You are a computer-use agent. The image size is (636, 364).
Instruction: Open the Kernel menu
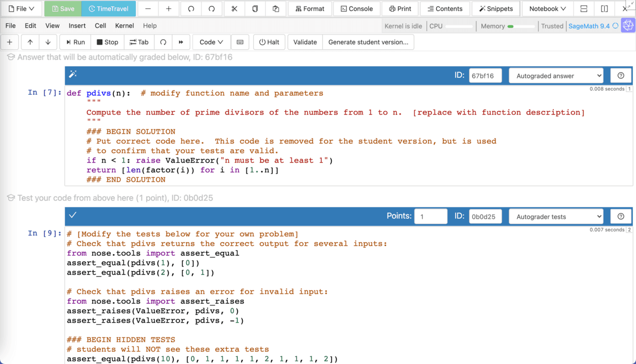[x=125, y=25]
